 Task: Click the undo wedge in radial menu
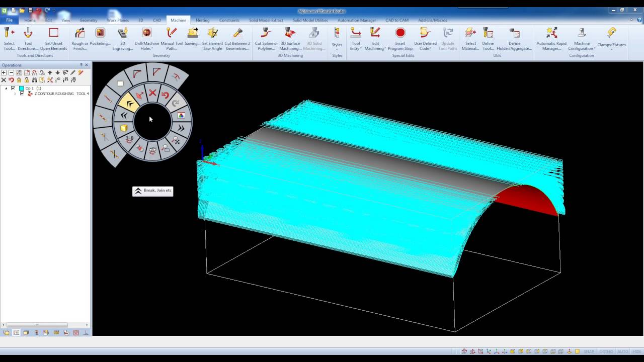point(166,96)
